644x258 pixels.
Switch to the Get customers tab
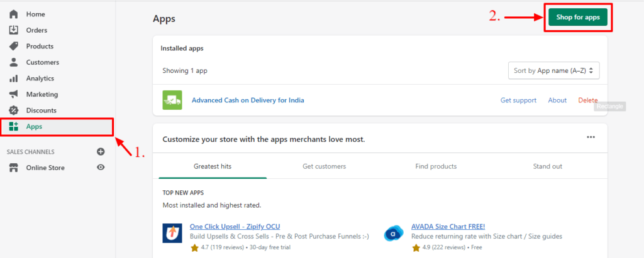324,166
